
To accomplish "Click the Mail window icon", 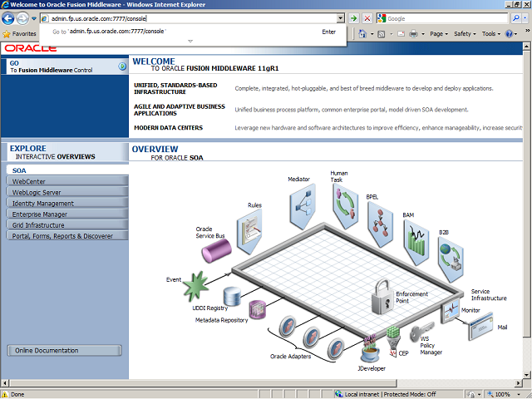I will click(480, 327).
